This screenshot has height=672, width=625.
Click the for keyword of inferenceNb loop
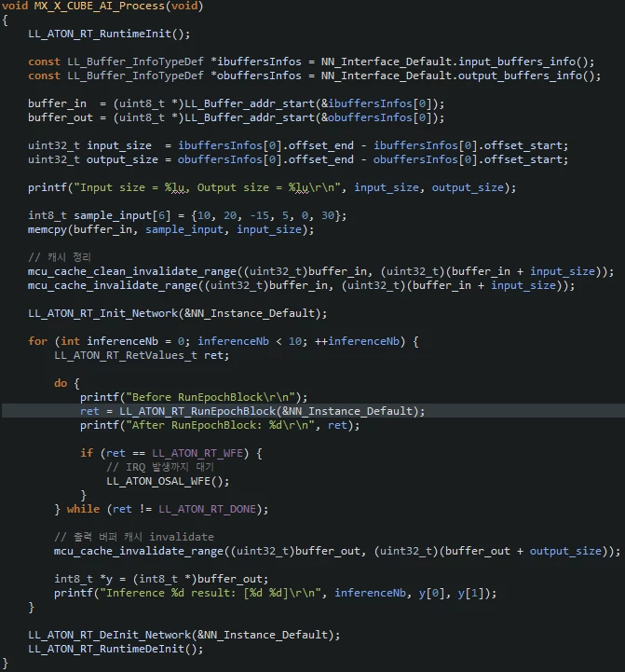(x=37, y=341)
